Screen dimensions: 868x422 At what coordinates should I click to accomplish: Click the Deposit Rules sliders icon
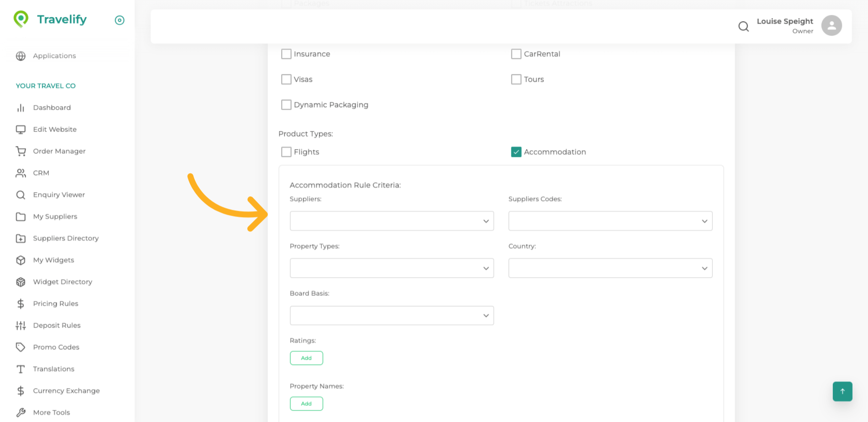(x=21, y=326)
